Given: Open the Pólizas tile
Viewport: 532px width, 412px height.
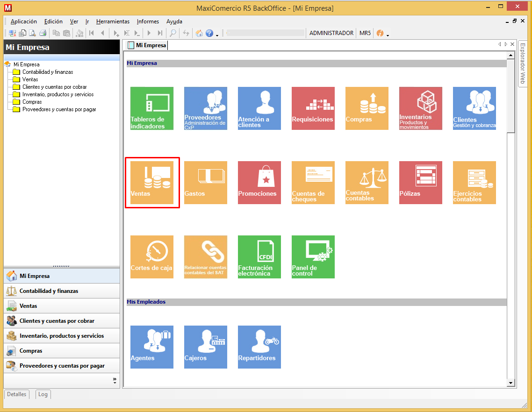Looking at the screenshot, I should [421, 183].
